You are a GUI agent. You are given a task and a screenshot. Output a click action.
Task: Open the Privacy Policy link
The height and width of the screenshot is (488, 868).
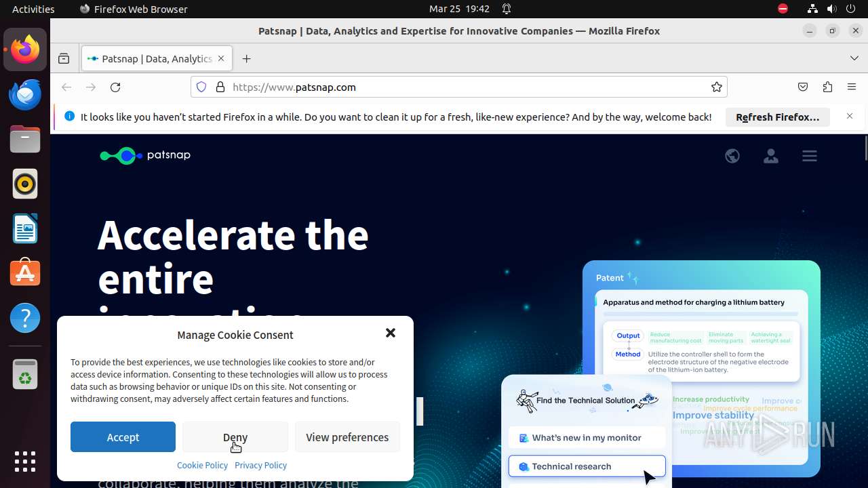[x=260, y=465]
